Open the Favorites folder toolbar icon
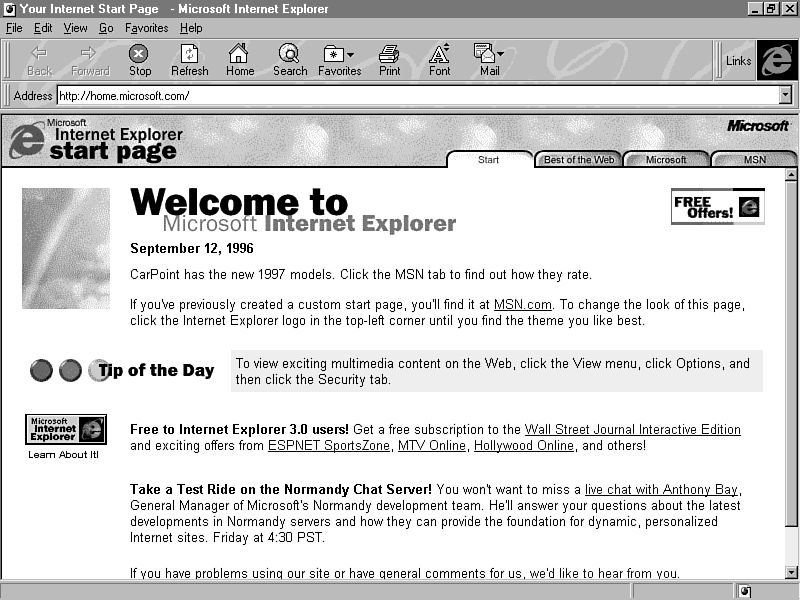Screen dimensions: 800x600 click(333, 54)
